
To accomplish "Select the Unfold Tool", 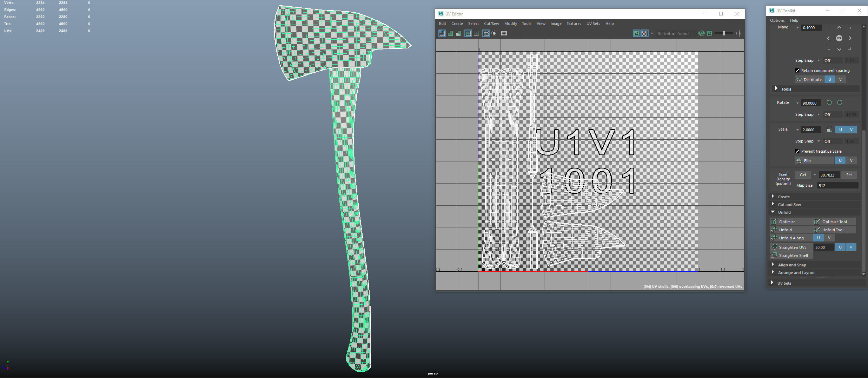I will pyautogui.click(x=834, y=230).
